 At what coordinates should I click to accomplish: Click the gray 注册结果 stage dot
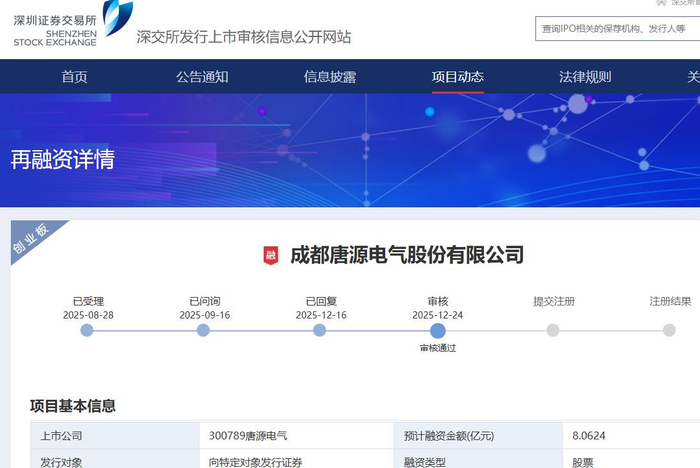tap(669, 330)
